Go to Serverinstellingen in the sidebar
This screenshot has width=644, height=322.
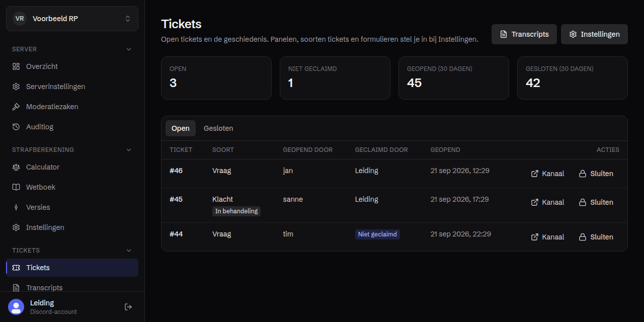coord(72,87)
